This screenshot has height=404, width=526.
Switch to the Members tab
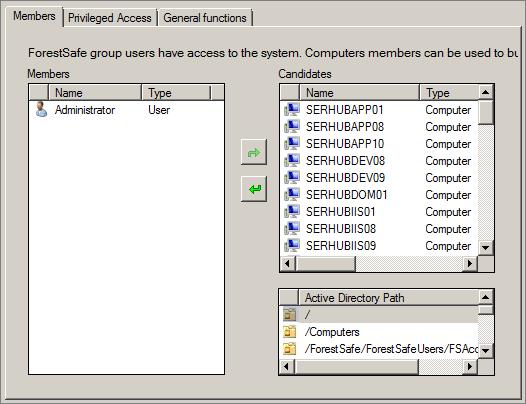point(35,17)
